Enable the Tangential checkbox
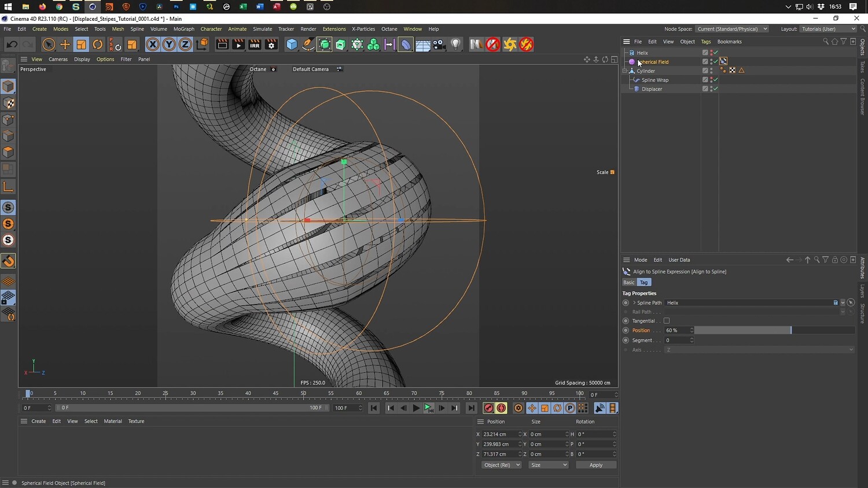The height and width of the screenshot is (488, 868). tap(667, 321)
